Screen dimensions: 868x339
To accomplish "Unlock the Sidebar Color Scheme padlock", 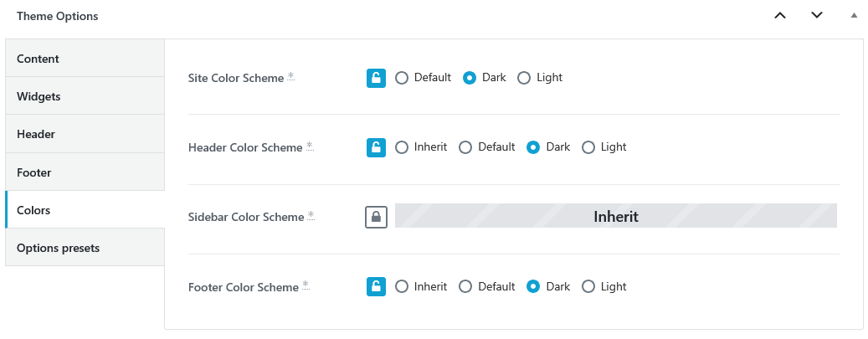I will pos(376,217).
